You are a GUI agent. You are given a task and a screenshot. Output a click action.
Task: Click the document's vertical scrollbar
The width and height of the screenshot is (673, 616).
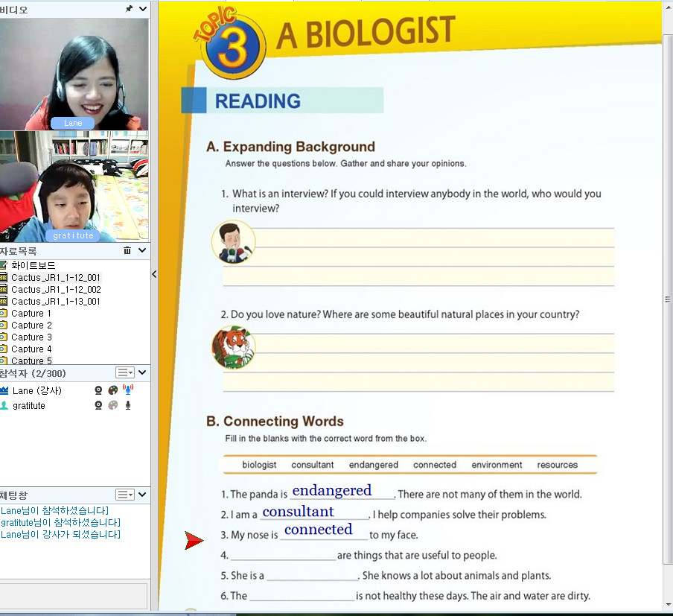pyautogui.click(x=667, y=299)
